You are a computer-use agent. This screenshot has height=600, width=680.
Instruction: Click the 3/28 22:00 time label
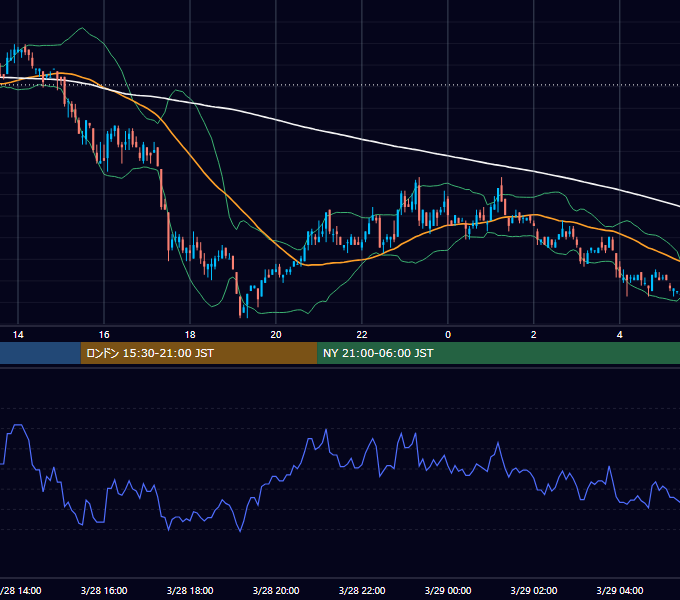[x=362, y=590]
